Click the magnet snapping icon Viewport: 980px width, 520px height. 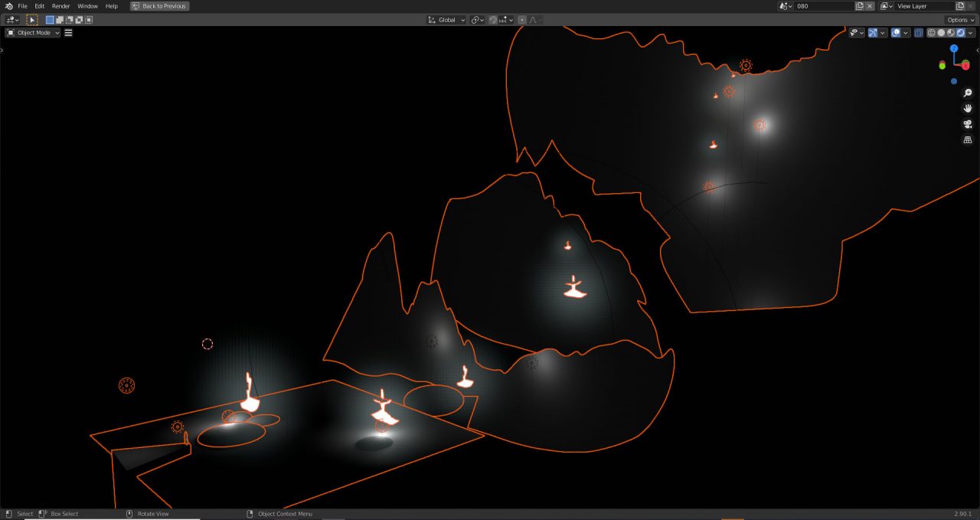pos(493,19)
